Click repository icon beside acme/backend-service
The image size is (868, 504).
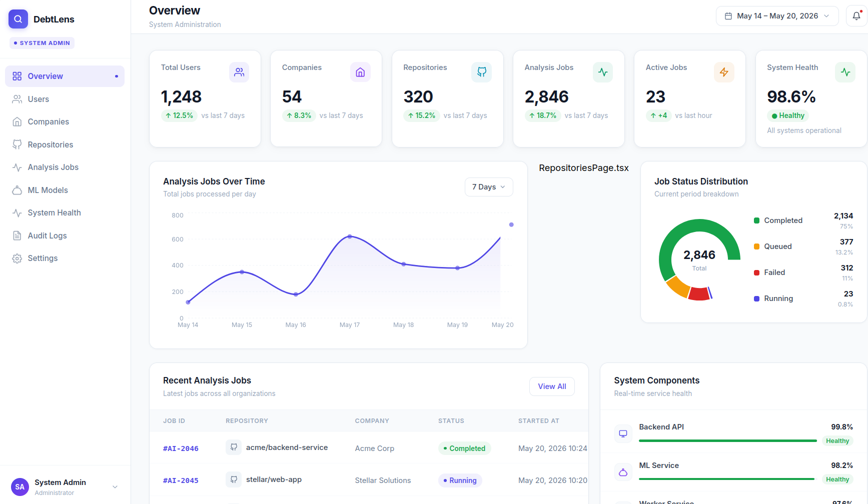pos(234,447)
